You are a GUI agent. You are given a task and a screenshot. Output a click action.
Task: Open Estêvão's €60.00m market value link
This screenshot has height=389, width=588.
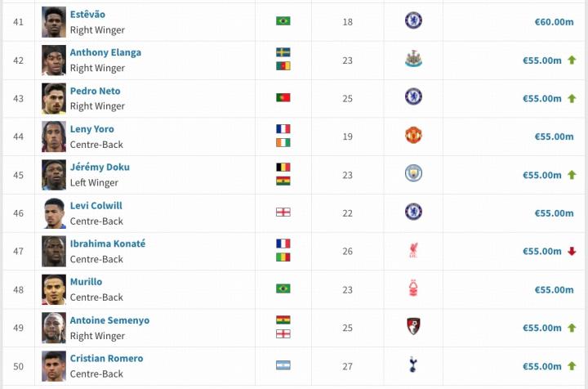554,21
